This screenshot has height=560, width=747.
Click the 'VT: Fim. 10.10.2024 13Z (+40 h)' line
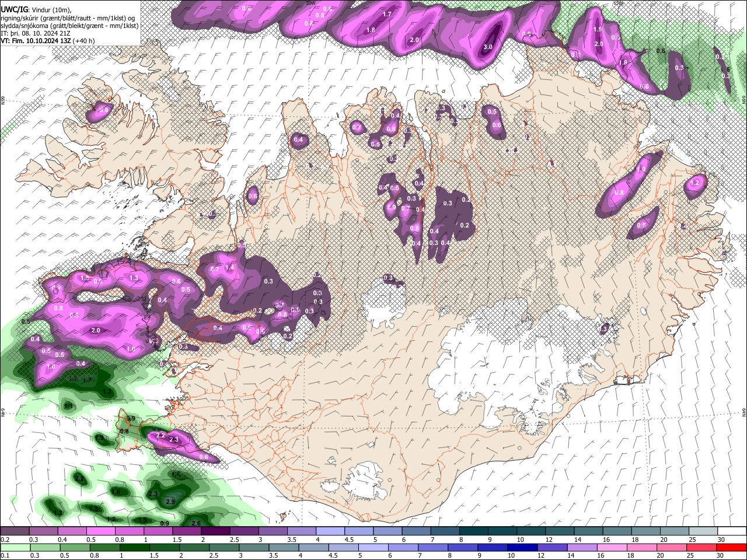(x=47, y=41)
